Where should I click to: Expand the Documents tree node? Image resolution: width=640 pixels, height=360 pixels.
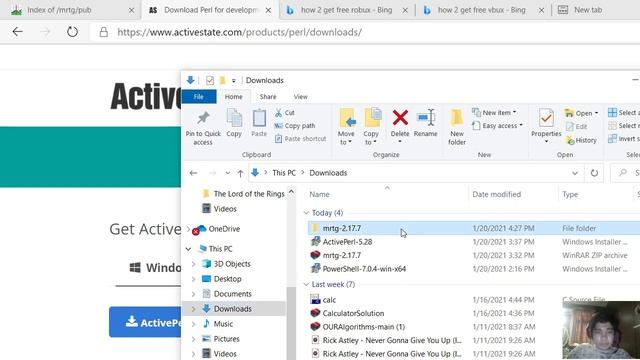coord(193,294)
